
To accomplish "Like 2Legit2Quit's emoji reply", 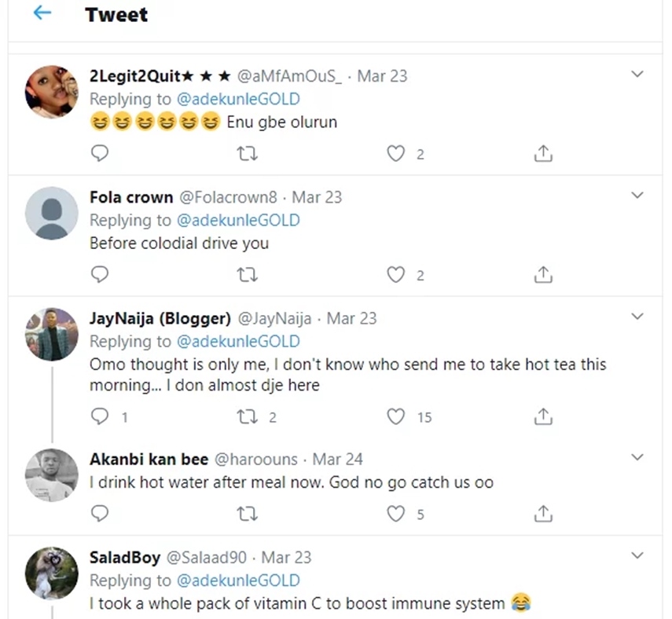I will (x=395, y=153).
